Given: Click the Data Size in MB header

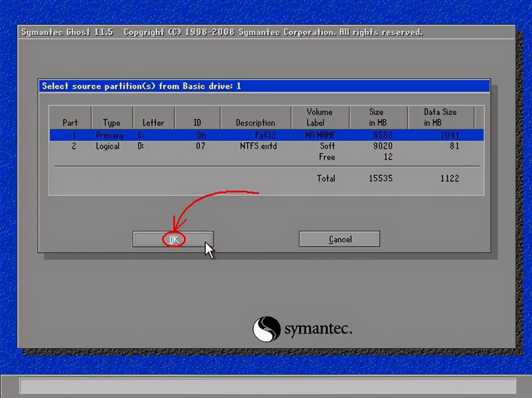Looking at the screenshot, I should [440, 117].
